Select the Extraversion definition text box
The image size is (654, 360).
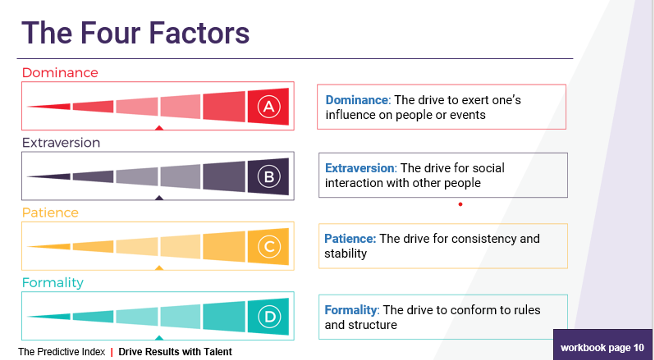pos(443,175)
